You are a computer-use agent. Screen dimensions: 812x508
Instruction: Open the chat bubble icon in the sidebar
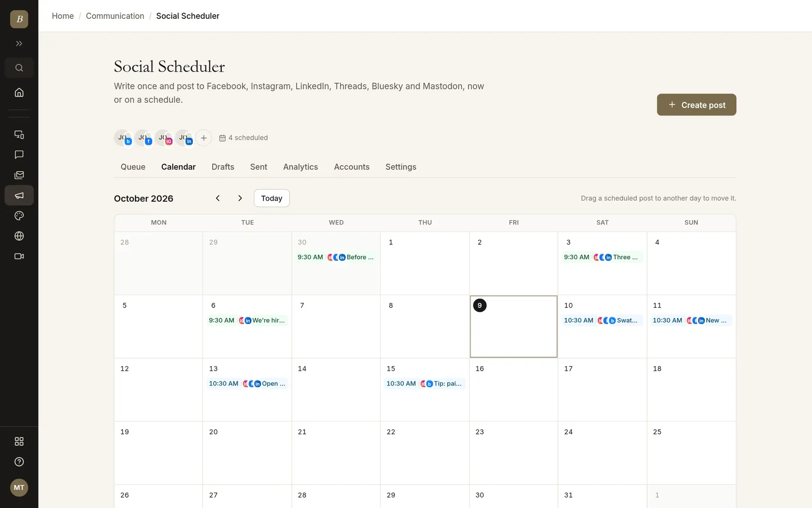pos(19,154)
